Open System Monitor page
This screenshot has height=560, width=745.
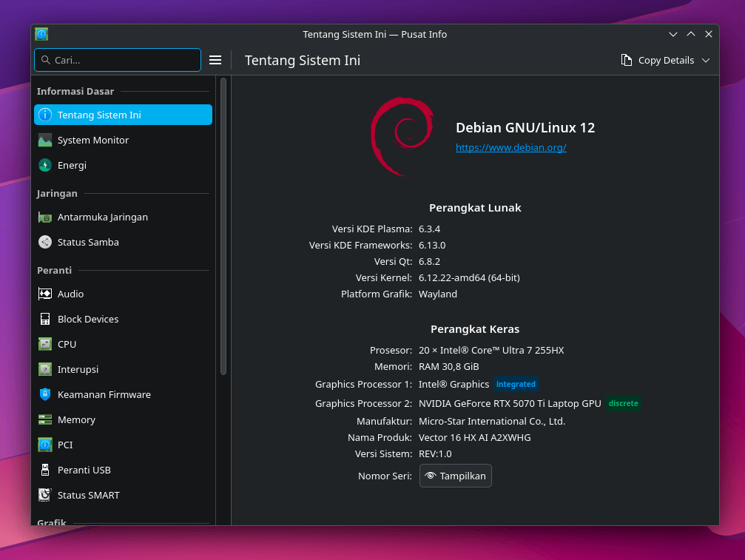tap(123, 140)
